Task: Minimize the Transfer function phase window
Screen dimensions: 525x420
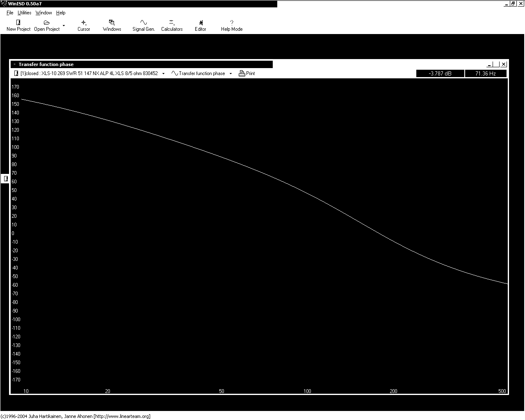Action: point(489,64)
